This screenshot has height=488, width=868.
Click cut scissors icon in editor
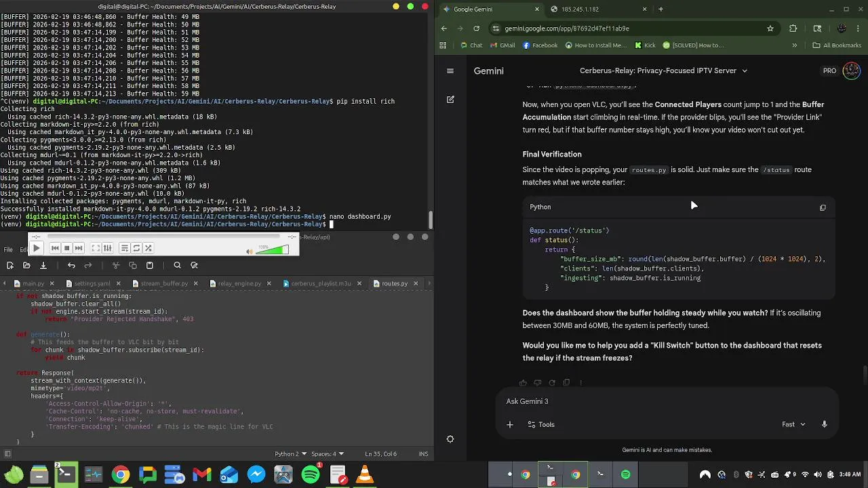pyautogui.click(x=116, y=266)
